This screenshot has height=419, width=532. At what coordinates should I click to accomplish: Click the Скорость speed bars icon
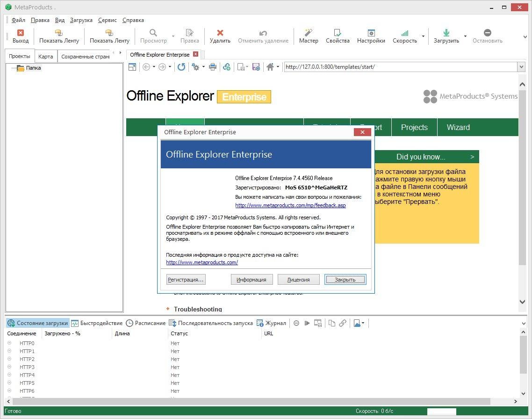pos(404,33)
